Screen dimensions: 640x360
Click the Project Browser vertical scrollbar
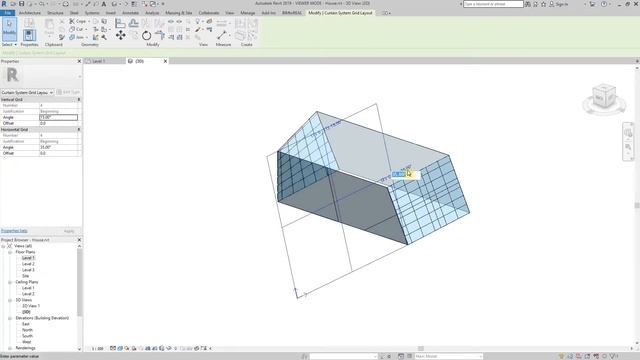click(79, 282)
